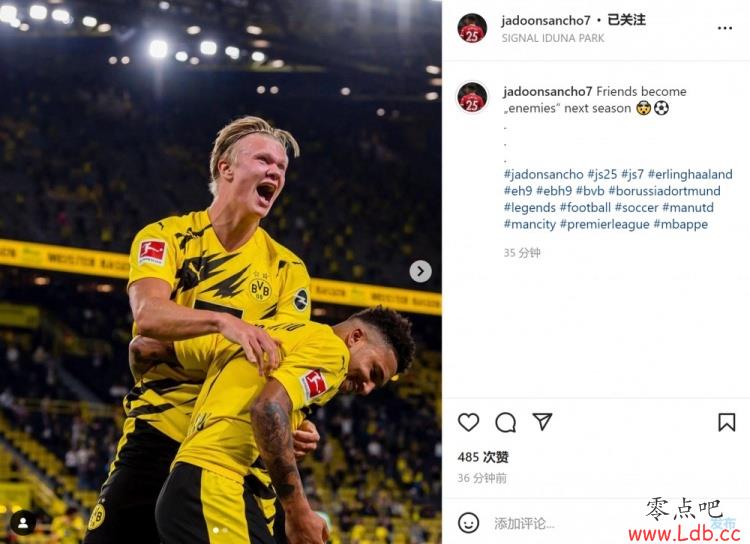Open the header profile picture of jadoonsancho7
This screenshot has height=544, width=750.
tap(472, 28)
